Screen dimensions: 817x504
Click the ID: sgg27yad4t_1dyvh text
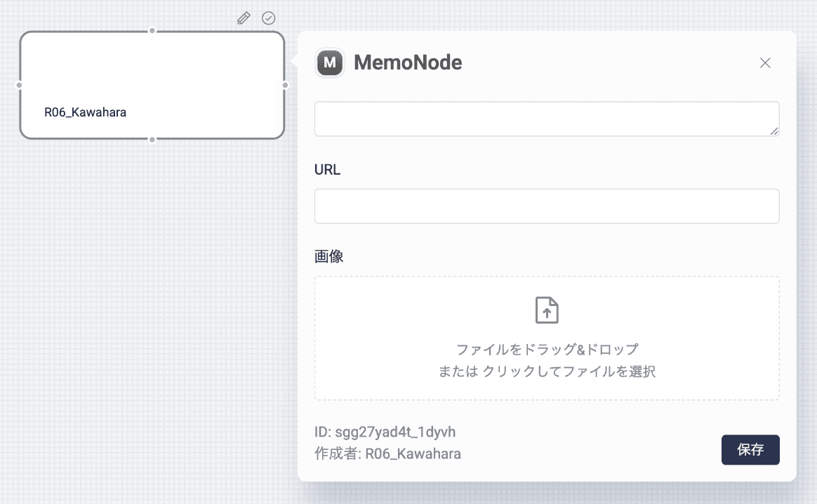click(385, 432)
